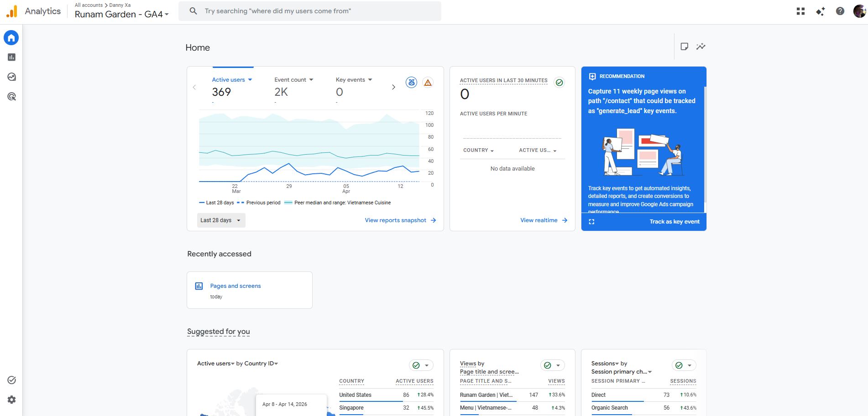Click the Menu | Vietnamese-... page title row
The width and height of the screenshot is (868, 416).
click(x=512, y=408)
